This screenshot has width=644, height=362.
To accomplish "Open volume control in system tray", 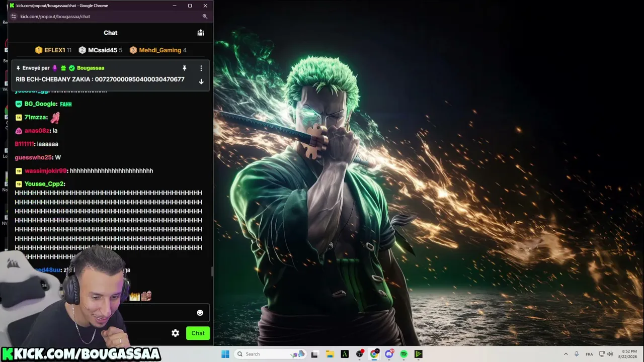I will 610,354.
